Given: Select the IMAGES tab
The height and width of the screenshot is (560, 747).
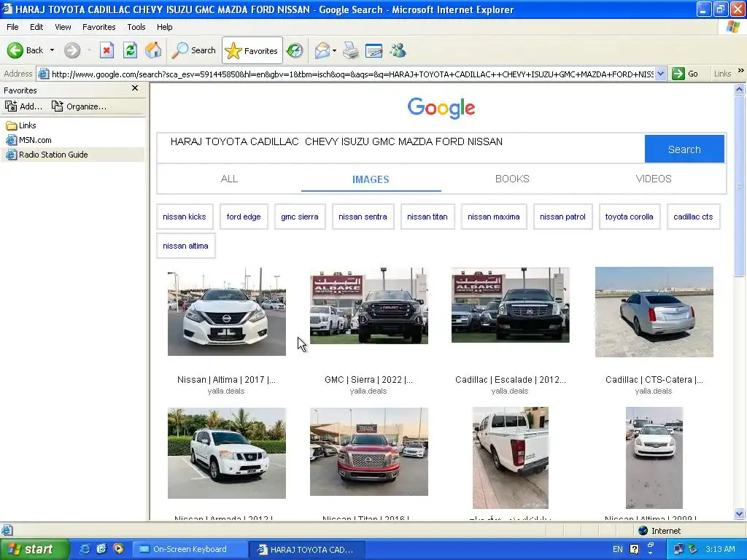Looking at the screenshot, I should point(371,179).
